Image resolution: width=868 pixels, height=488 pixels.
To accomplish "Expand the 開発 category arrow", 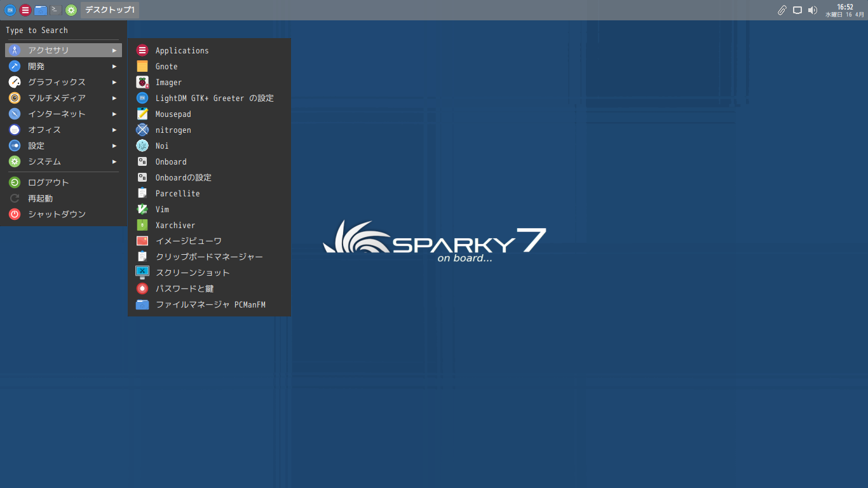I will (x=114, y=66).
